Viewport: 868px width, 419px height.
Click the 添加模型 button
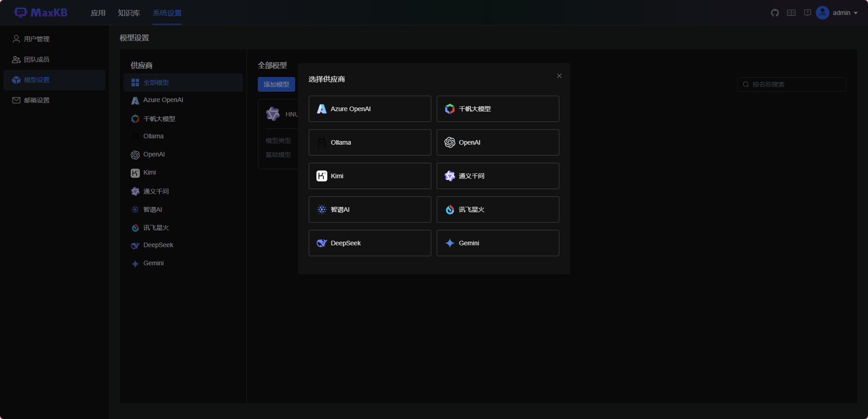coord(276,84)
